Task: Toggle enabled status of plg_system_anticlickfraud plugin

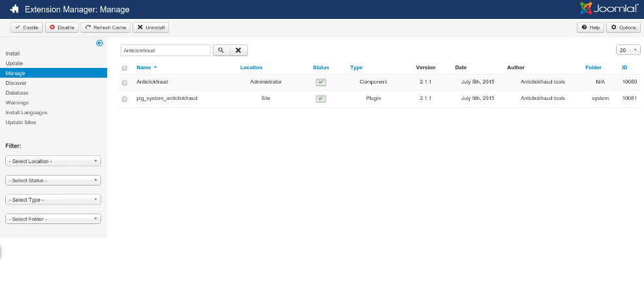Action: pyautogui.click(x=320, y=99)
